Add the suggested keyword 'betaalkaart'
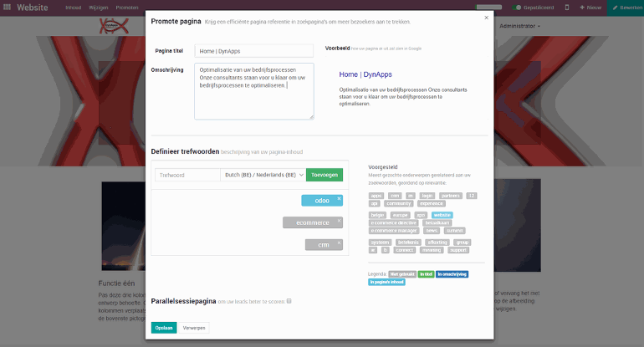 tap(437, 223)
